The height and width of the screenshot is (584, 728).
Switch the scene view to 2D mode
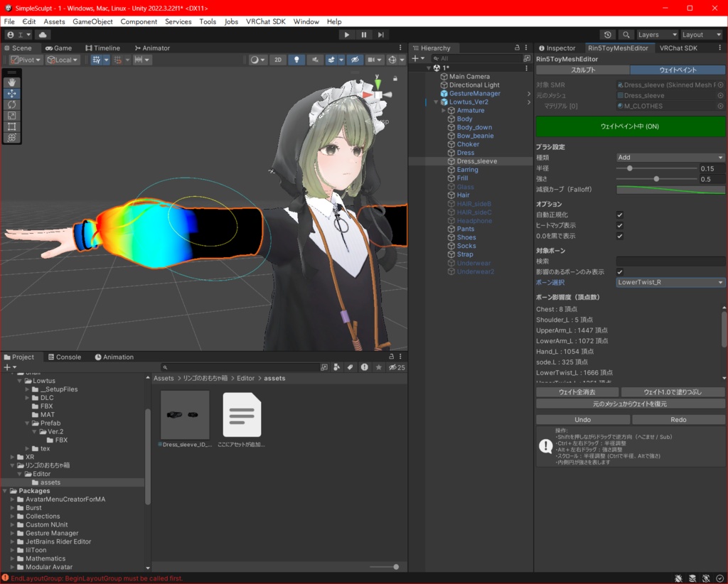click(x=278, y=60)
